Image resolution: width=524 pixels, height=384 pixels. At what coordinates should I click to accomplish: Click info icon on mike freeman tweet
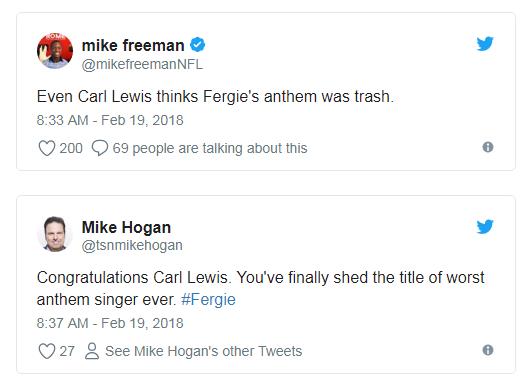[x=488, y=147]
